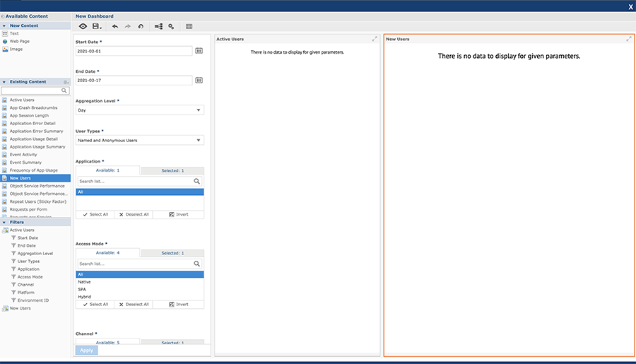This screenshot has width=636, height=364.
Task: Collapse the New Content section
Action: pyautogui.click(x=4, y=25)
